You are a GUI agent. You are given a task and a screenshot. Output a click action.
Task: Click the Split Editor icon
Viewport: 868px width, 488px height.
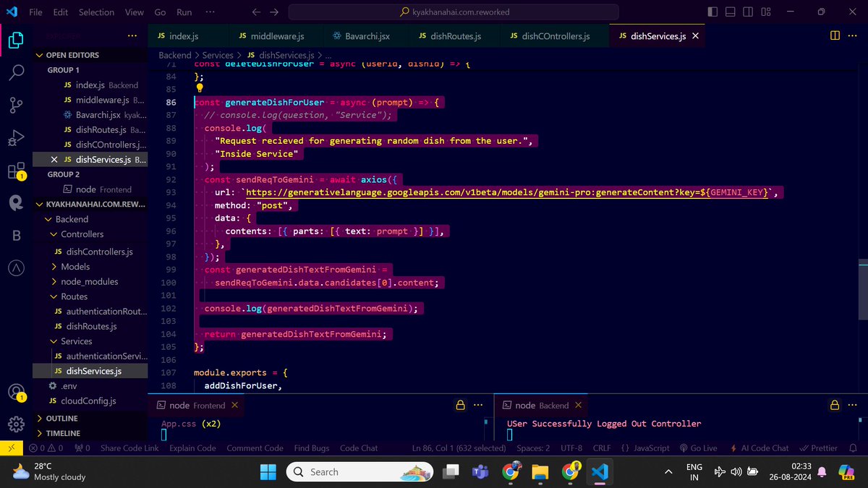(x=835, y=35)
